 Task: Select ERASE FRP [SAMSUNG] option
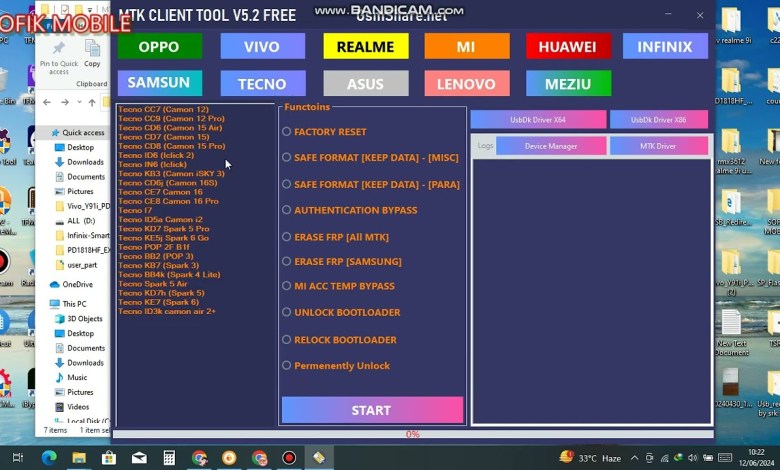point(342,262)
